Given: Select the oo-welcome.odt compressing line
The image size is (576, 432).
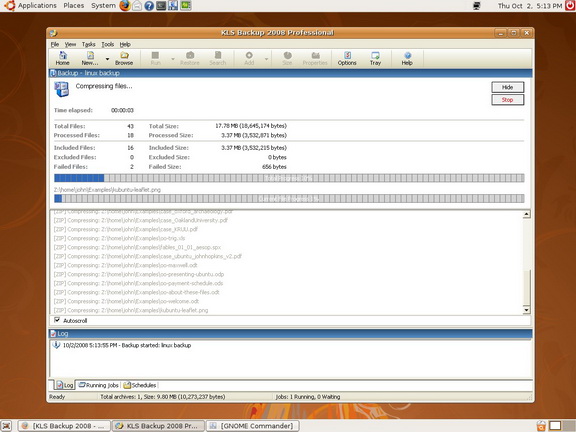Looking at the screenshot, I should [x=126, y=301].
